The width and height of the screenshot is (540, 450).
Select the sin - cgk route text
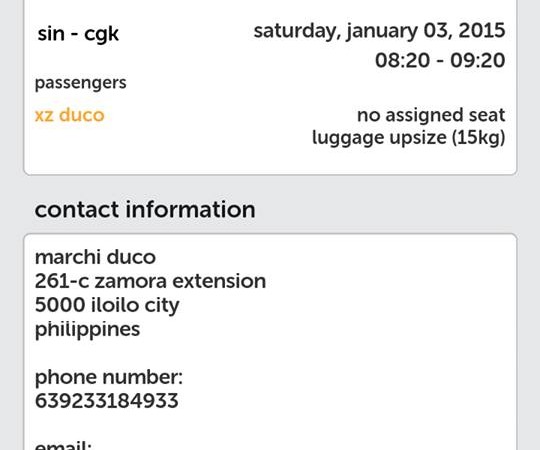pyautogui.click(x=78, y=34)
